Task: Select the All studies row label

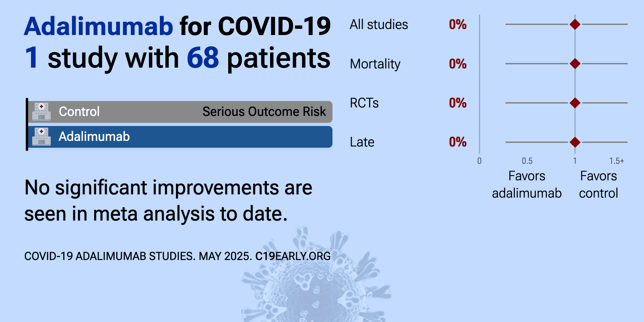Action: (x=379, y=25)
